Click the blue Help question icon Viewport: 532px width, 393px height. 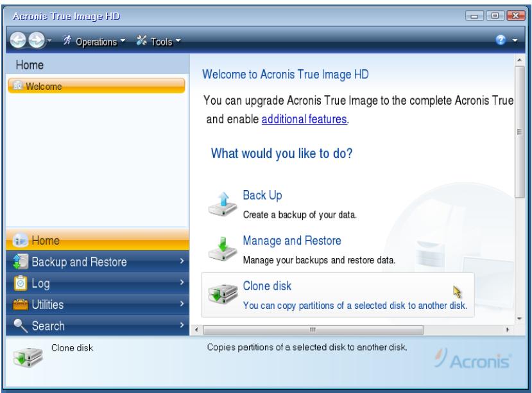pyautogui.click(x=501, y=40)
